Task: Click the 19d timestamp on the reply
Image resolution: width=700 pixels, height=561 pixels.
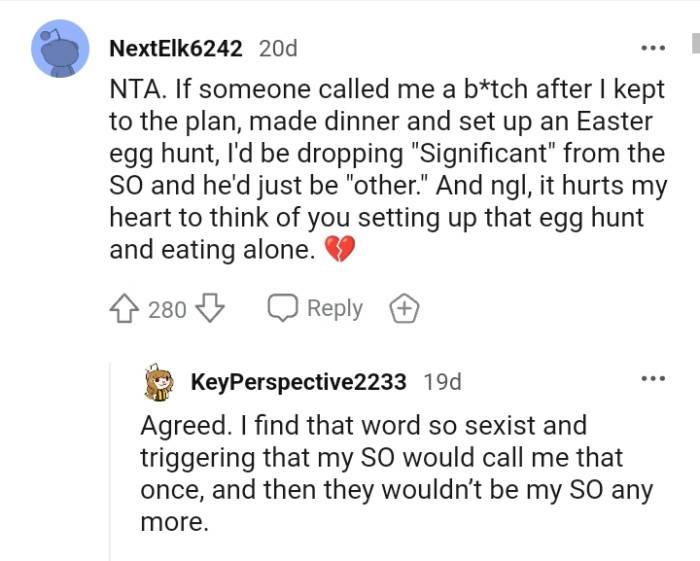Action: click(x=443, y=381)
